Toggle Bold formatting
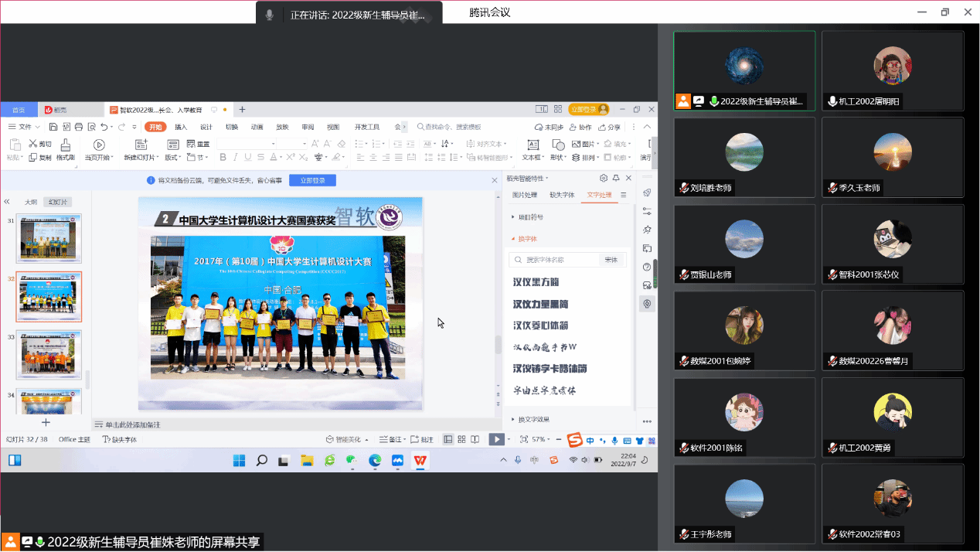This screenshot has width=980, height=552. (x=223, y=158)
